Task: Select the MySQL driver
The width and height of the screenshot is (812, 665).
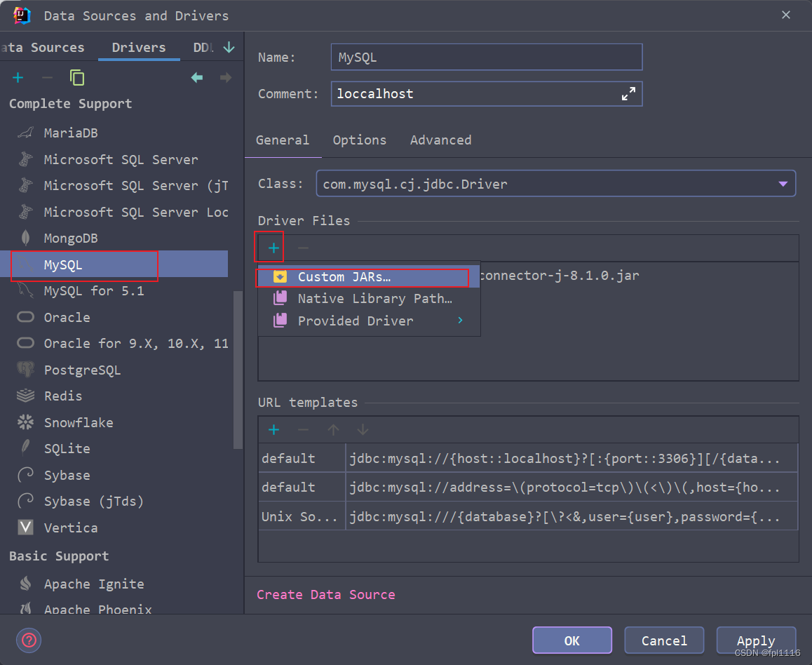Action: 114,264
